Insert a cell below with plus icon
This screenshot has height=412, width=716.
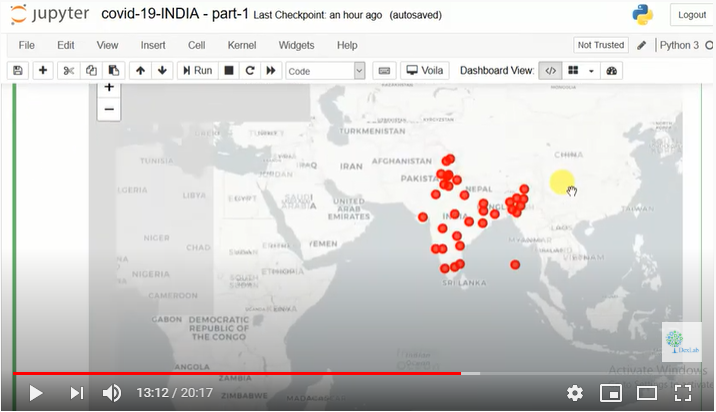[x=42, y=71]
